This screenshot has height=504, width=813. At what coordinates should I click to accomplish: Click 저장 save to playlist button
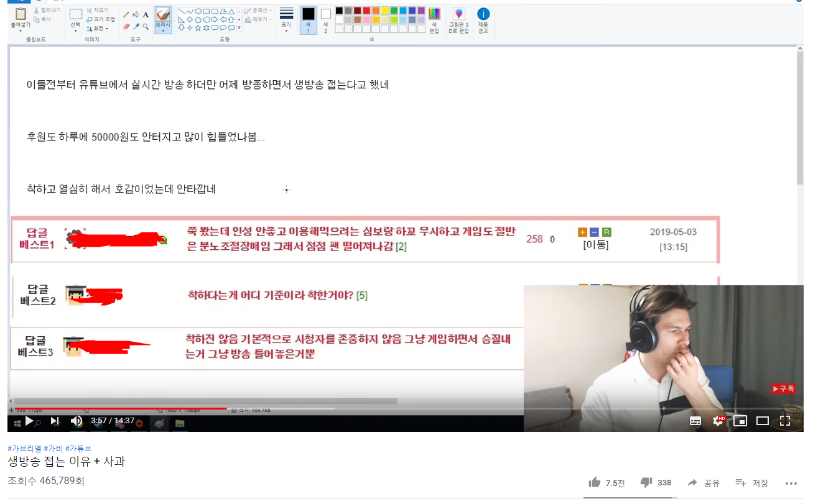(751, 483)
